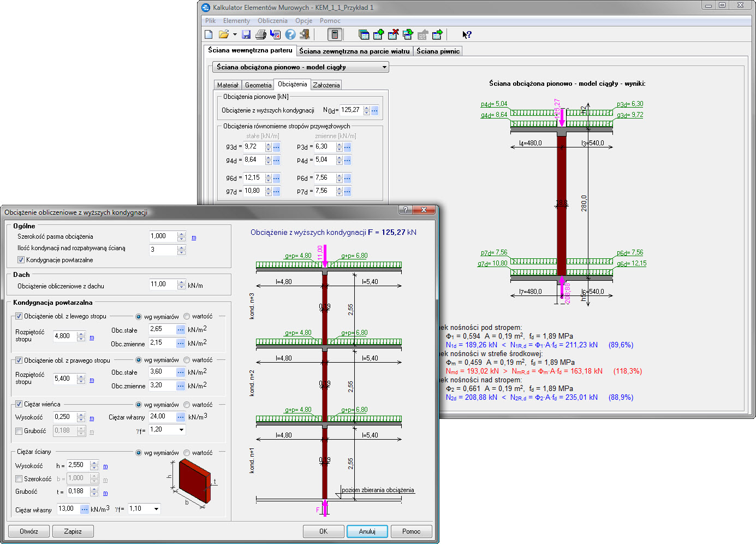Uncheck the Ciężar wieńca checkbox

pyautogui.click(x=19, y=404)
